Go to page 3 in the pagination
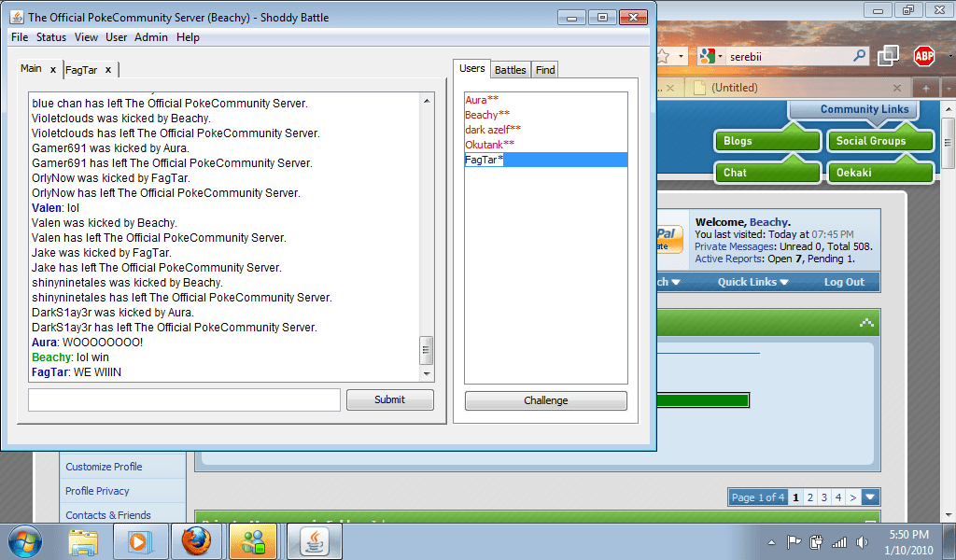Screen dimensions: 956x560 coord(824,497)
